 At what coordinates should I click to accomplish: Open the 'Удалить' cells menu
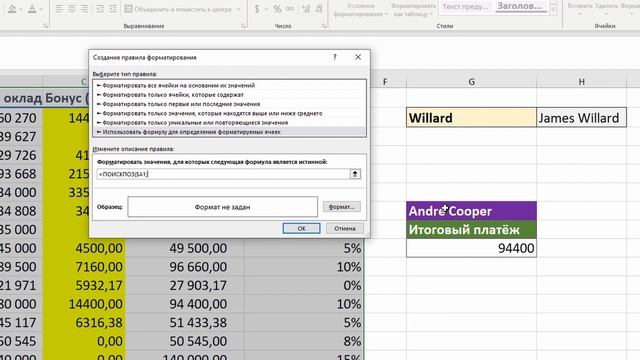tap(606, 9)
